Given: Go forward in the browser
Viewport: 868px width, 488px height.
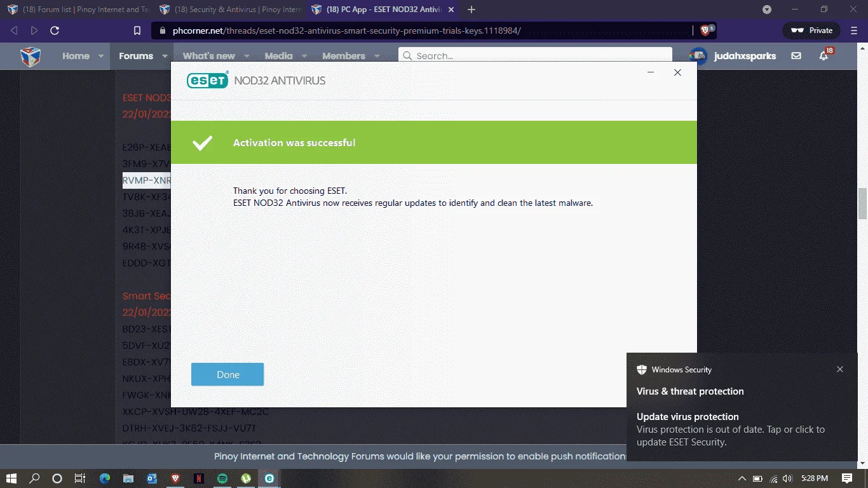Looking at the screenshot, I should coord(34,30).
